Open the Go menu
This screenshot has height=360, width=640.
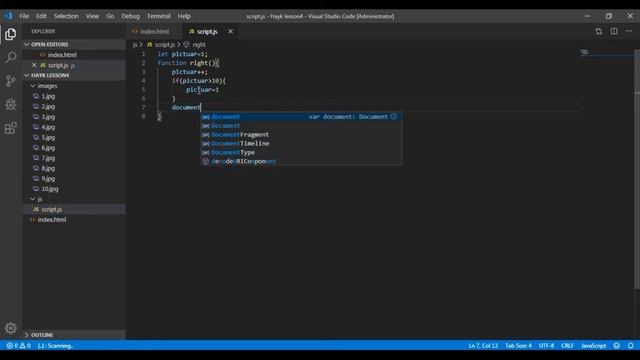pos(110,16)
